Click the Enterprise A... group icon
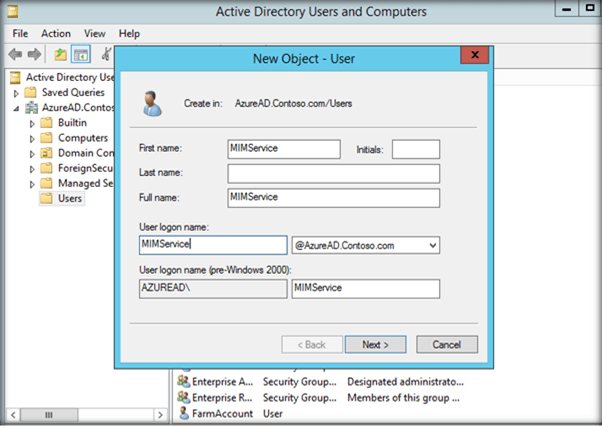The height and width of the screenshot is (426, 602). [184, 381]
